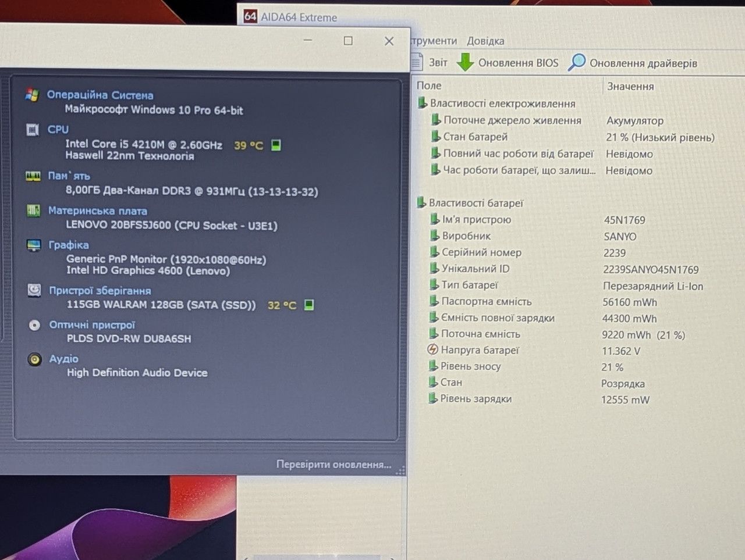Click the PLDS DVD-RW DU8A6SH text
This screenshot has width=745, height=560.
129,338
